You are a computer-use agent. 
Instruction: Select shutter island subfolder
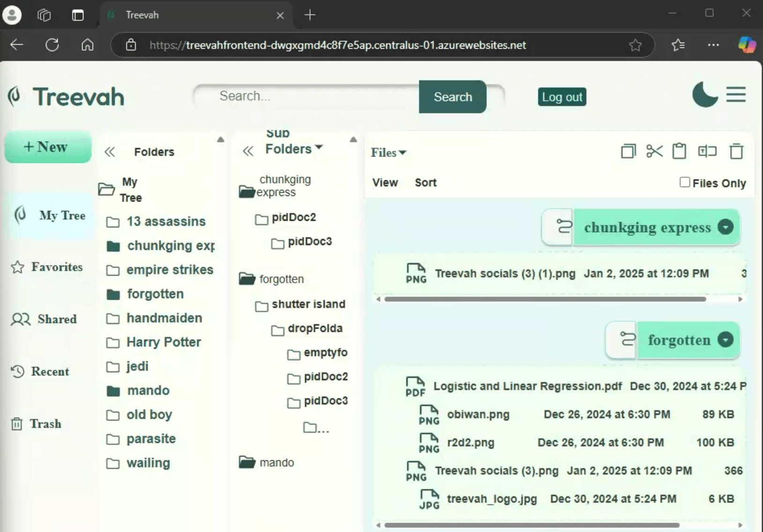point(300,305)
